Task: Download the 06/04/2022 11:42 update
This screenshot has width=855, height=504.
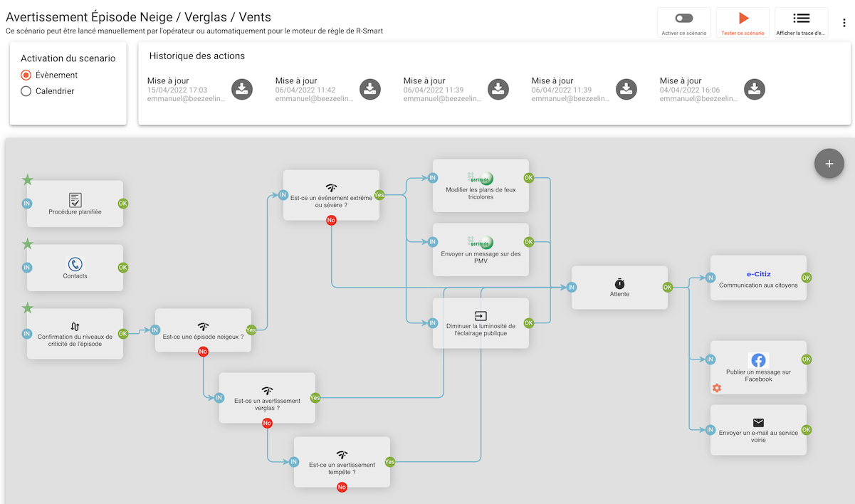Action: 370,89
